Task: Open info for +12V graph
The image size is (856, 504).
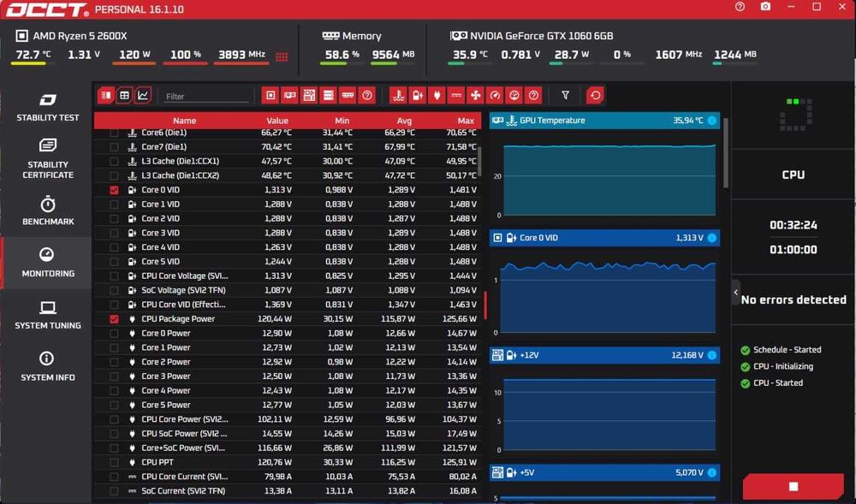Action: point(712,355)
